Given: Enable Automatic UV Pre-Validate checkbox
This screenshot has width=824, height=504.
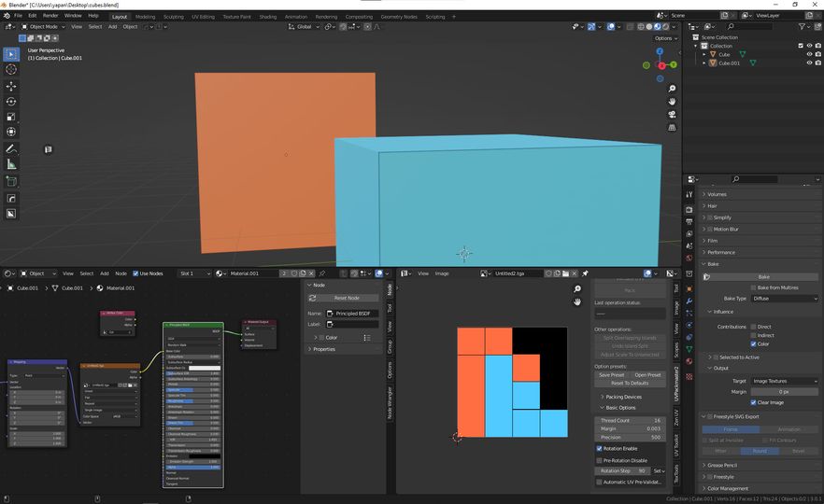Looking at the screenshot, I should [x=599, y=482].
